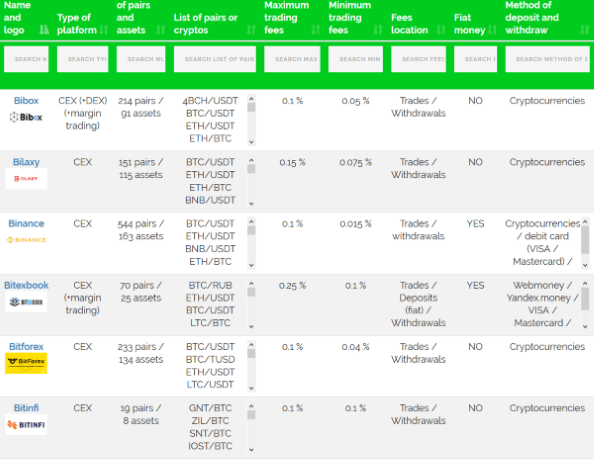Click the 0.075 % minimum fee cell
Viewport: 594px width, 459px height.
click(x=355, y=162)
